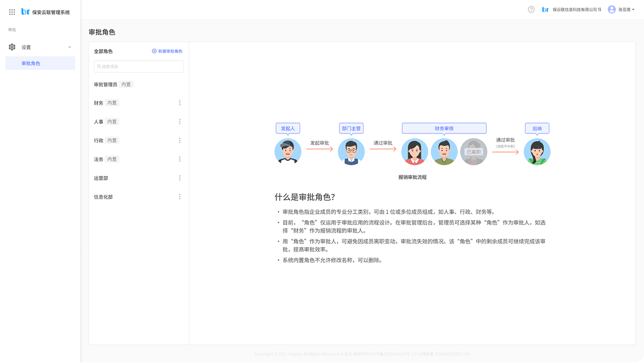The height and width of the screenshot is (363, 644).
Task: Click the 财务审核 label in flow diagram
Action: coord(444,128)
